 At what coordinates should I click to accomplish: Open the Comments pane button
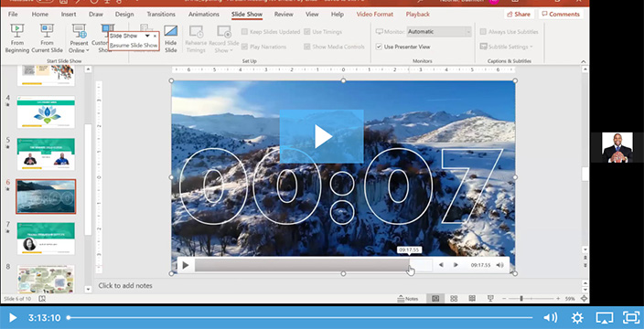(x=561, y=14)
